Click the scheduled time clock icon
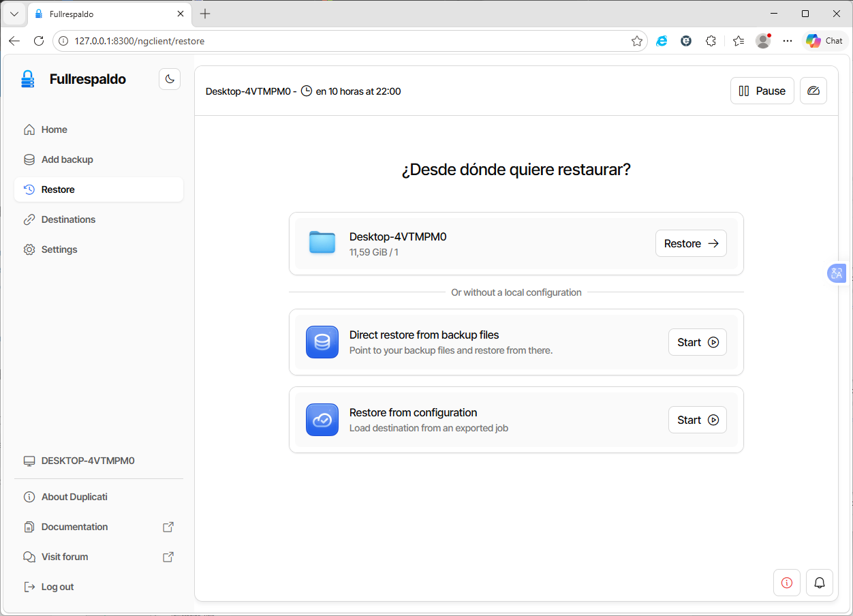Screen dimensions: 853x616 (x=307, y=91)
